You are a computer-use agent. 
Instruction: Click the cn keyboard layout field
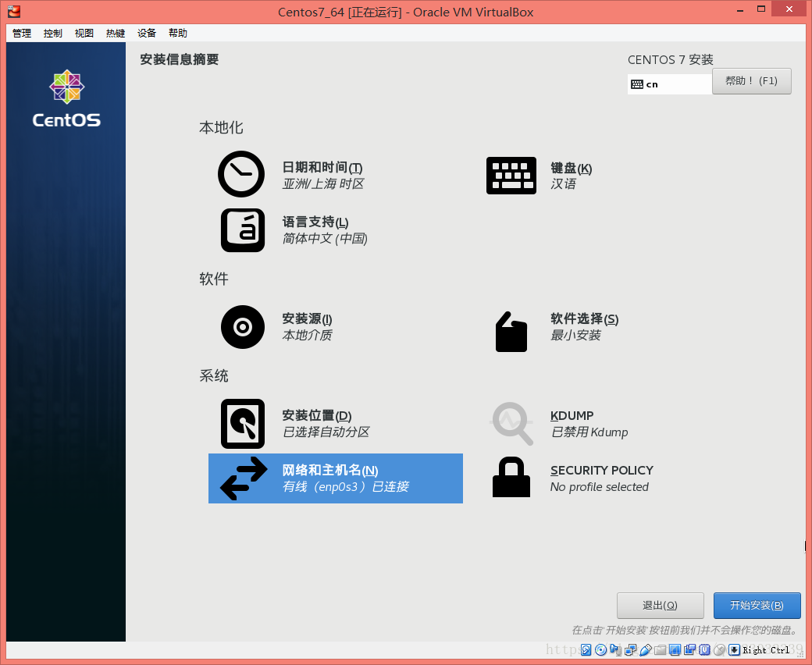(x=670, y=84)
